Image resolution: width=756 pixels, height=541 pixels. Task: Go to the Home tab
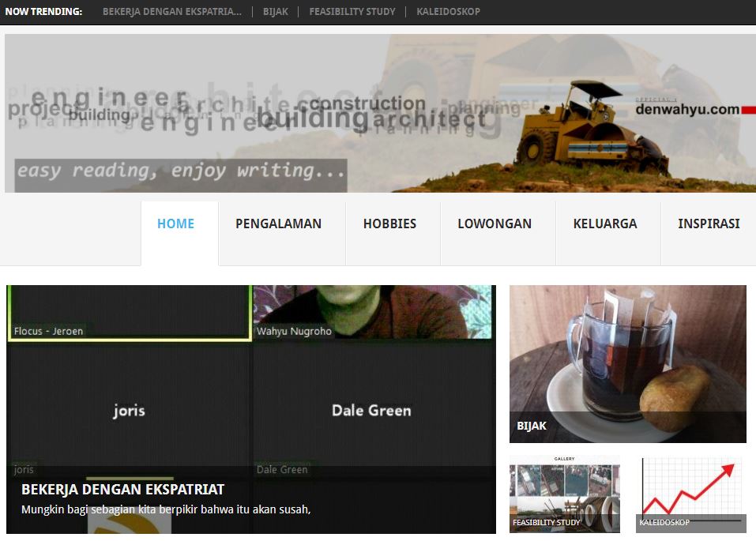(175, 224)
